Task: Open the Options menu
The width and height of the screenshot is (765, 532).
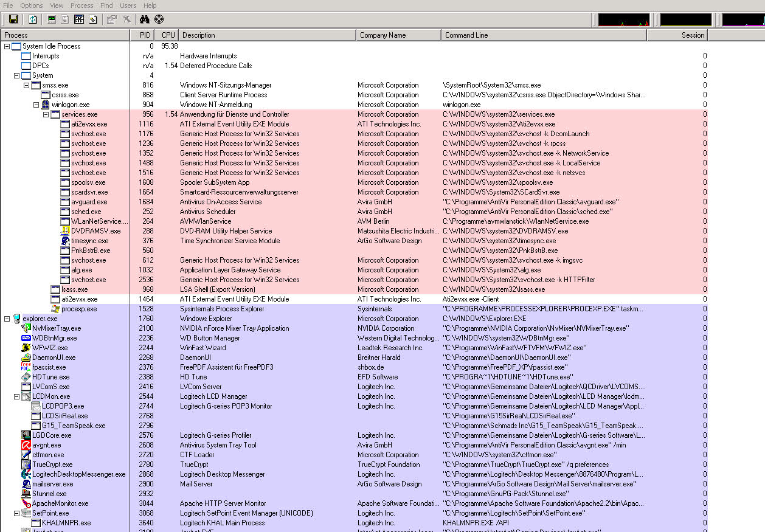Action: [x=32, y=5]
